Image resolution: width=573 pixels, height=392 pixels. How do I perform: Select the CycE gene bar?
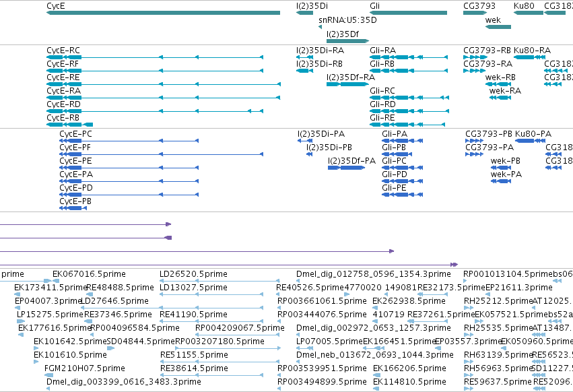pyautogui.click(x=164, y=13)
